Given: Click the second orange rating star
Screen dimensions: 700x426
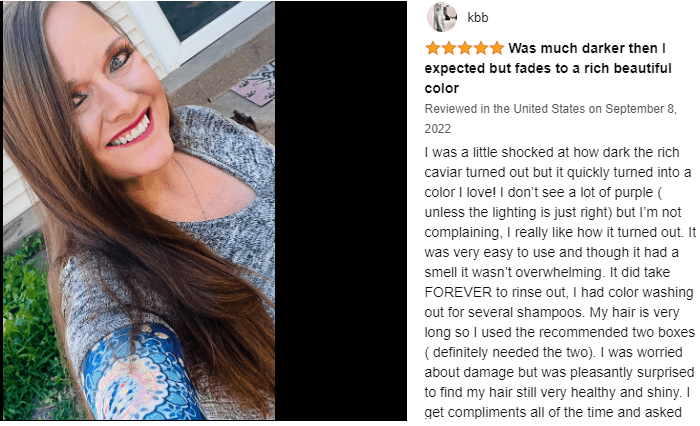Looking at the screenshot, I should pyautogui.click(x=449, y=48).
